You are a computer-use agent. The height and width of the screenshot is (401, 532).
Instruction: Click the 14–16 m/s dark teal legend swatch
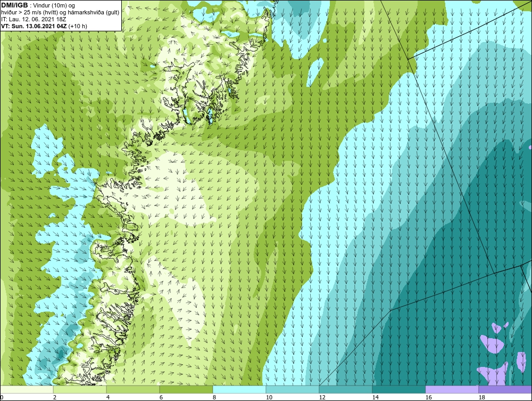398,389
